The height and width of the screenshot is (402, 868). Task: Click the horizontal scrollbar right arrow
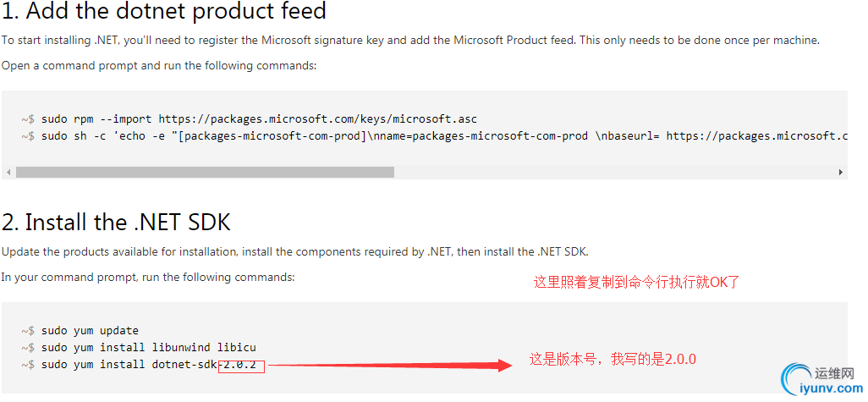[x=840, y=172]
